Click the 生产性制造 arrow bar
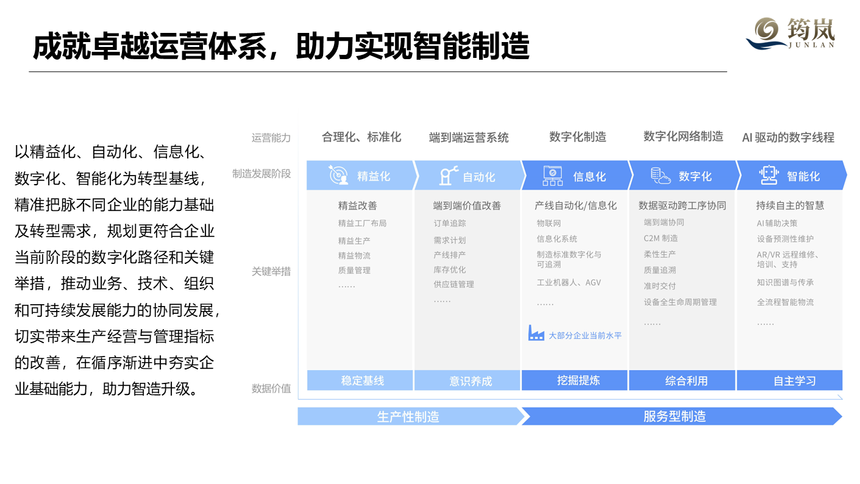Screen dimensions: 860x484 point(411,417)
